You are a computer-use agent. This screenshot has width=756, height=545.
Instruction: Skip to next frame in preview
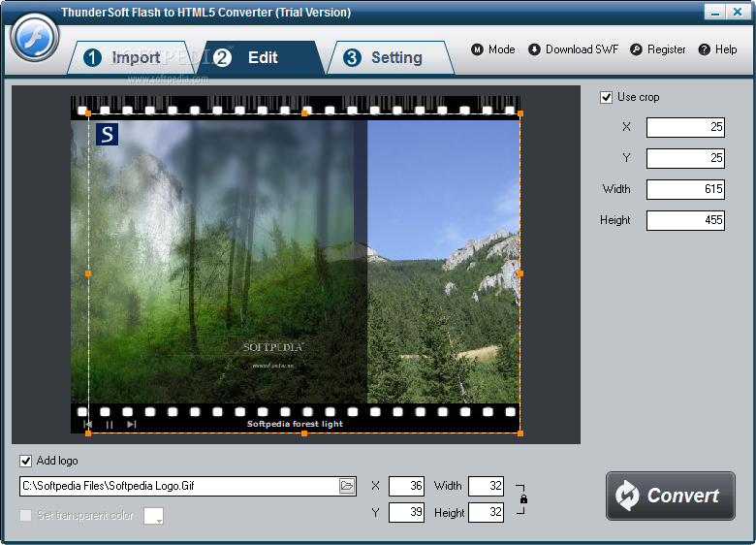click(132, 424)
